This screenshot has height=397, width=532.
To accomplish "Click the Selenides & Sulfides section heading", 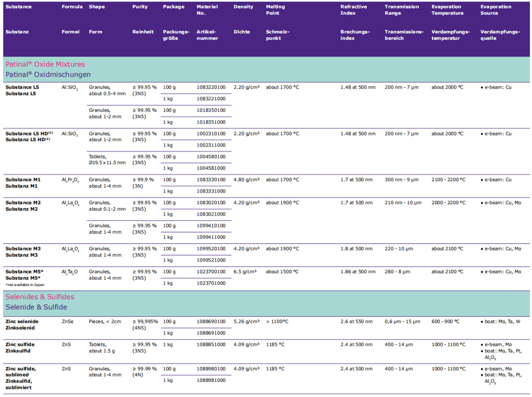I will pos(40,297).
